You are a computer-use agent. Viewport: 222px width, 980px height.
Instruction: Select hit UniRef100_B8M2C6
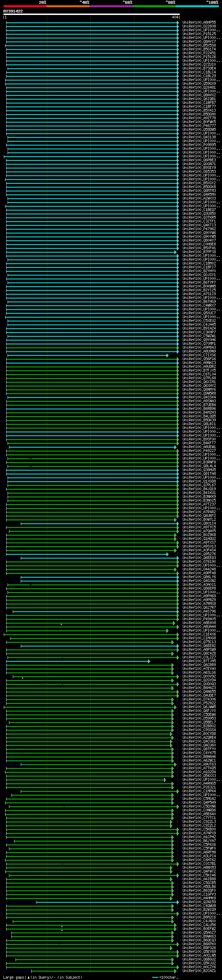(x=199, y=917)
